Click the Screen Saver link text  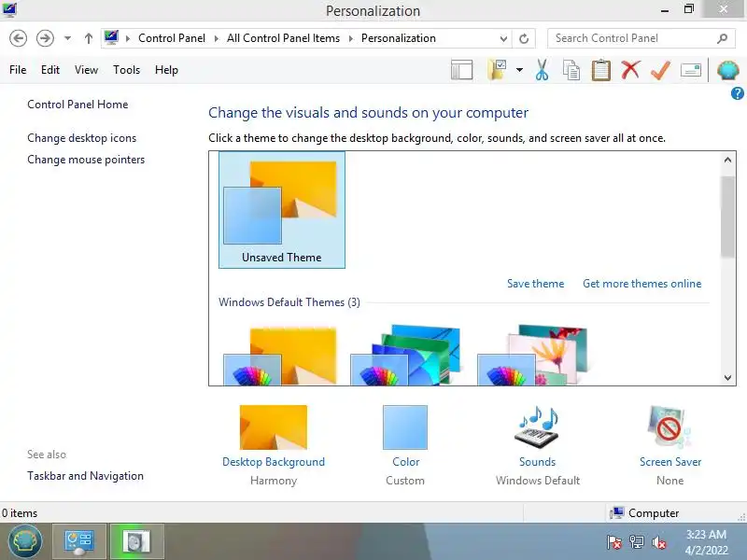(670, 461)
